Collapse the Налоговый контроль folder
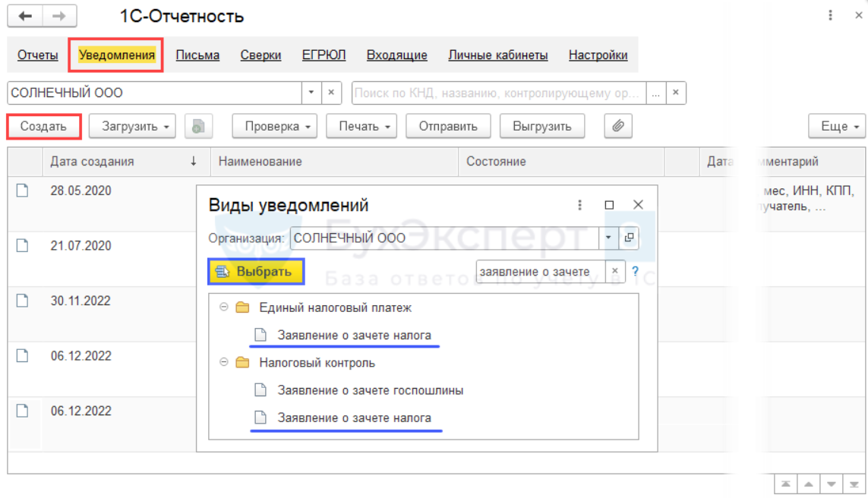Viewport: 868px width, 498px height. (223, 362)
